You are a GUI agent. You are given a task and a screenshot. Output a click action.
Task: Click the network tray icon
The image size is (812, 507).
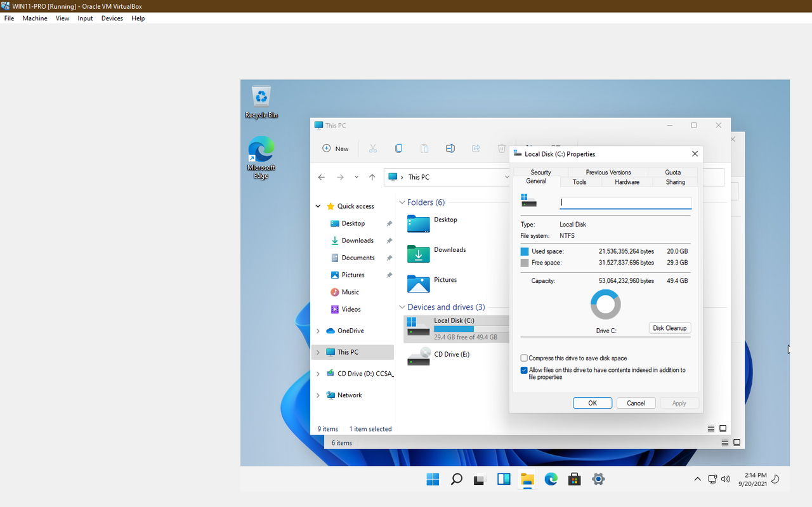(712, 478)
